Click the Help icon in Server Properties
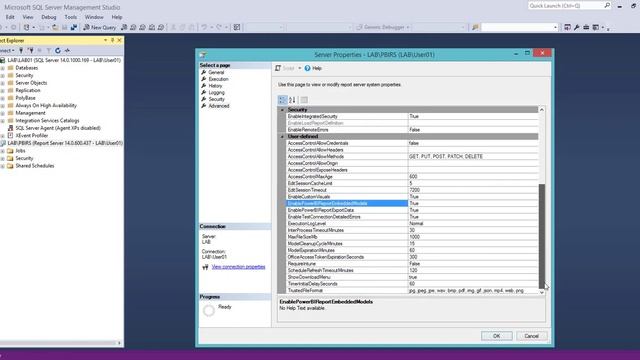 [307, 68]
